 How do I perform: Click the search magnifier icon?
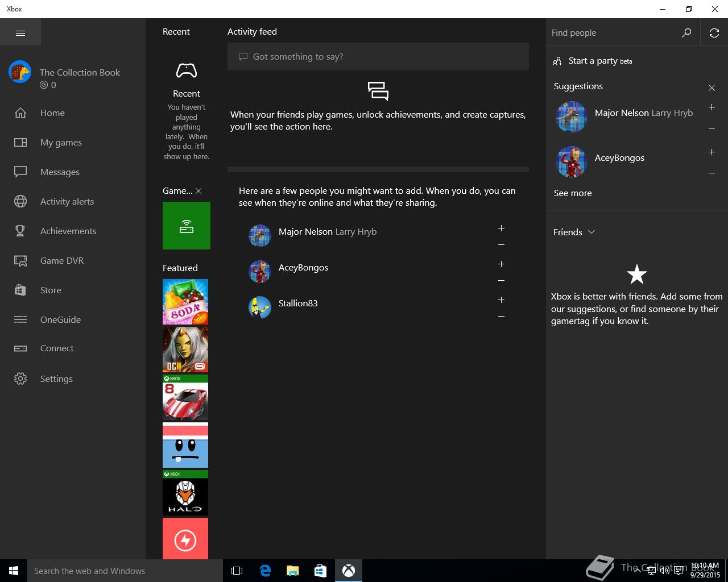click(x=686, y=33)
